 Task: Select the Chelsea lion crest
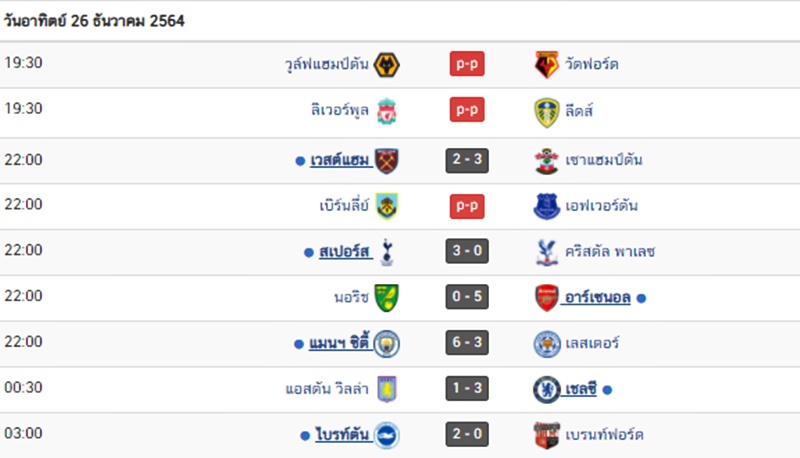click(546, 390)
